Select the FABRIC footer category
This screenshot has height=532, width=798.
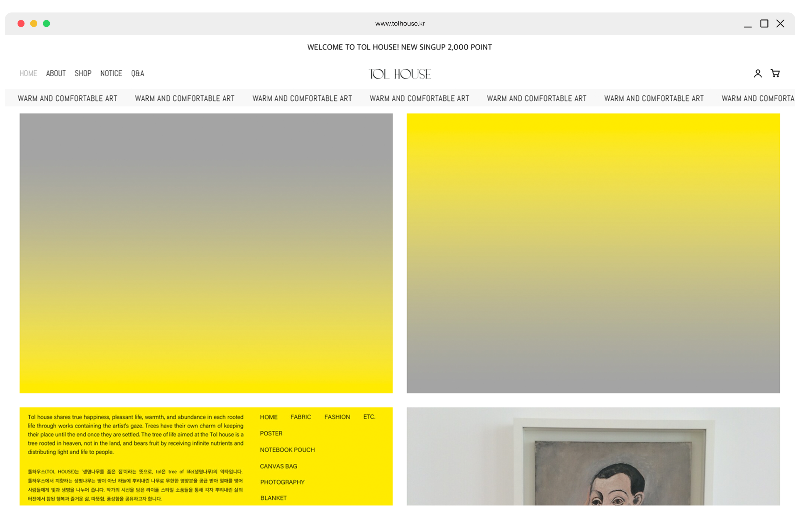(x=301, y=417)
